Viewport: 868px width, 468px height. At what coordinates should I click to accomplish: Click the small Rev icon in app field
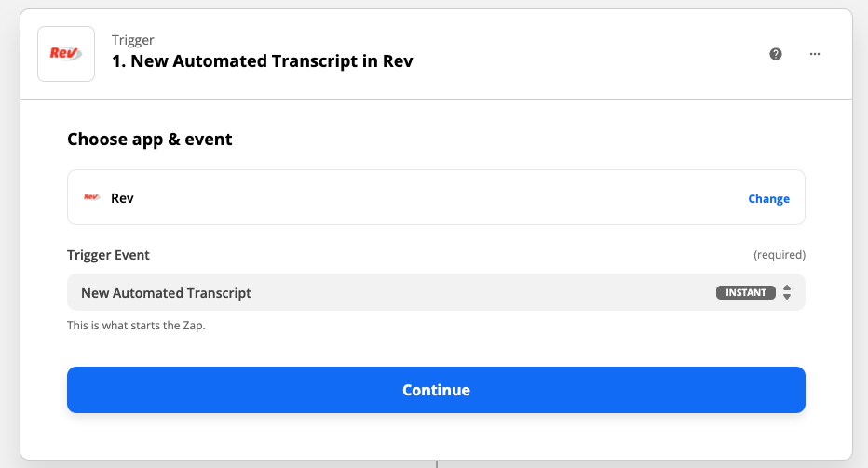pos(91,198)
